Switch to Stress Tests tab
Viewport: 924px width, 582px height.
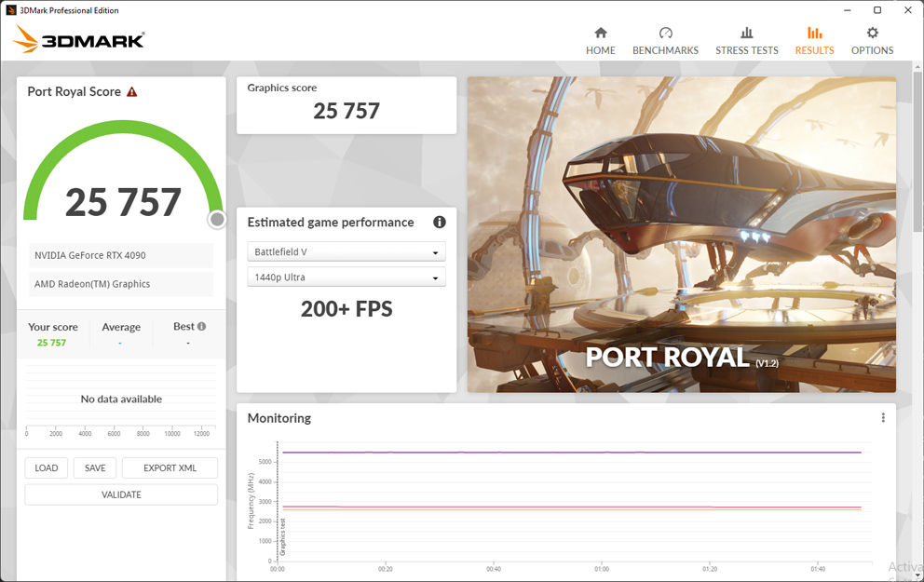[747, 41]
